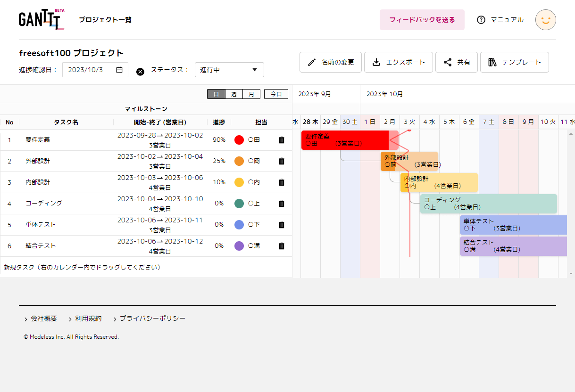Click the orange color swatch for 外部設計
Image resolution: width=575 pixels, height=392 pixels.
point(239,161)
